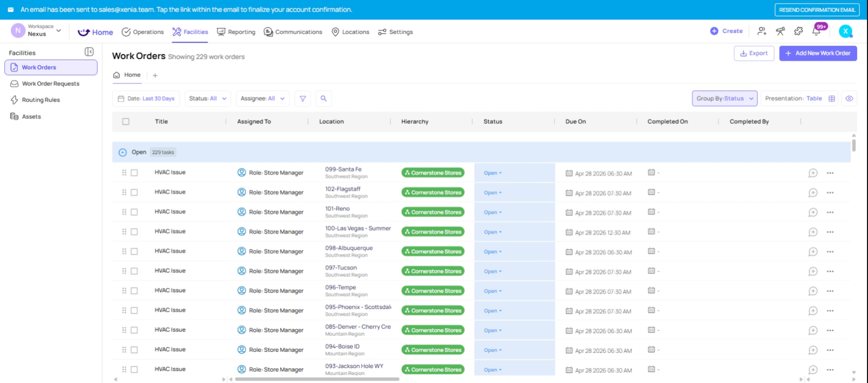Click Add New Work Order
Screen dimensions: 868x383
click(x=818, y=53)
